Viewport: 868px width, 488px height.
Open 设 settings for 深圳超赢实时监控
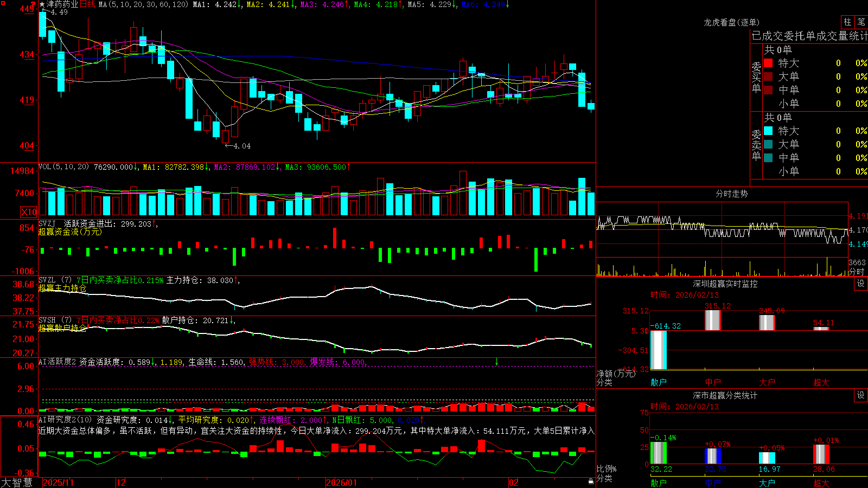[x=861, y=284]
